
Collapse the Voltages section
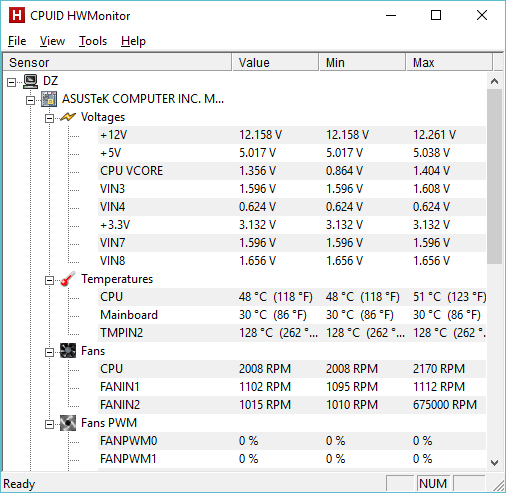(x=49, y=118)
